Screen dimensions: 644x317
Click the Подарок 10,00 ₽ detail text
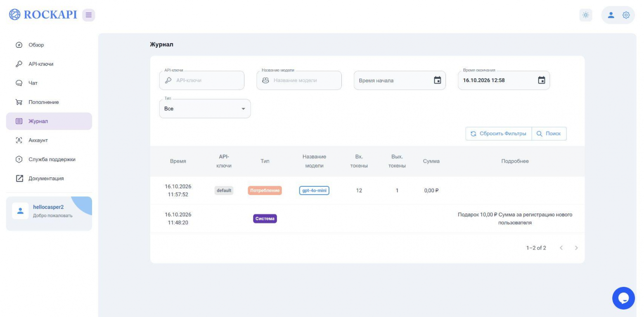click(x=515, y=218)
